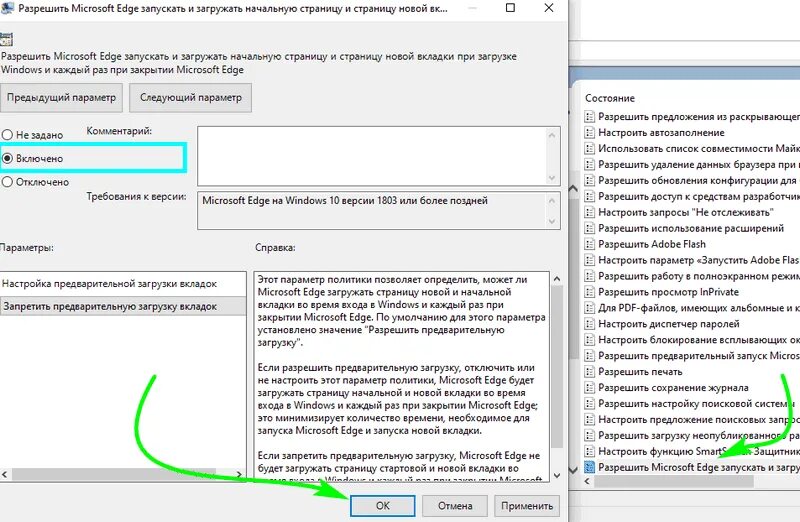This screenshot has width=800, height=522.
Task: Select Настроить диспетчер паролей policy row text
Action: (669, 324)
